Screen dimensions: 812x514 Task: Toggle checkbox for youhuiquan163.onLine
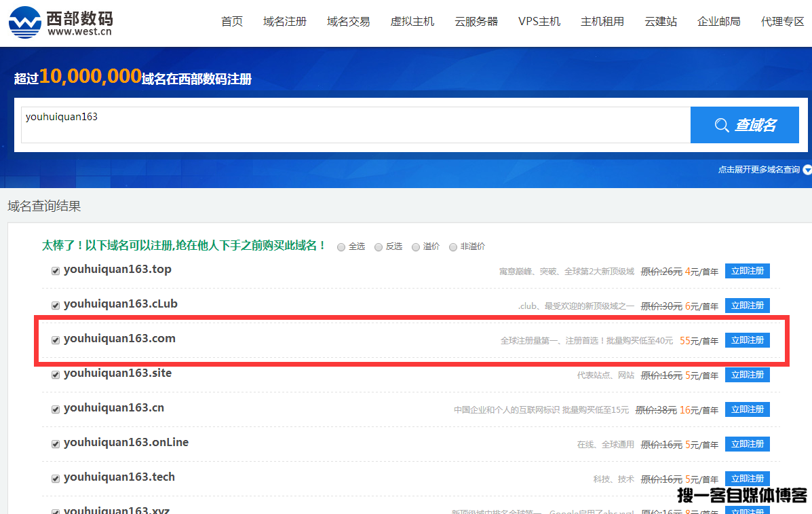[56, 444]
